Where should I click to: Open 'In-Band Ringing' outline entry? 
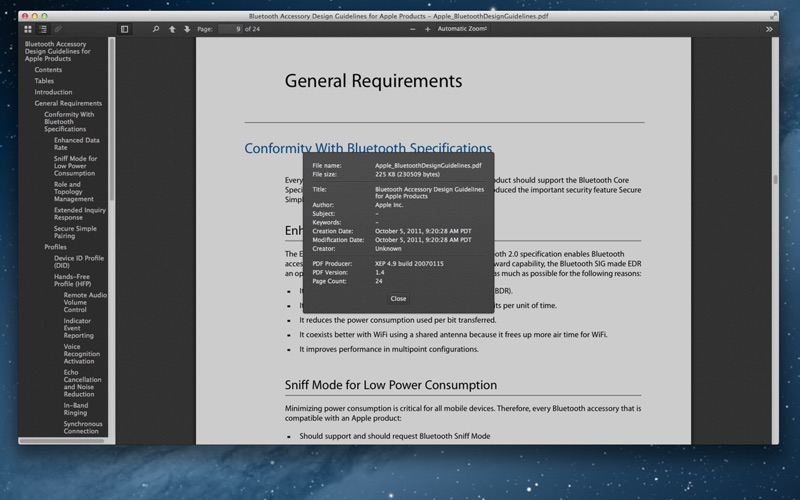point(76,409)
